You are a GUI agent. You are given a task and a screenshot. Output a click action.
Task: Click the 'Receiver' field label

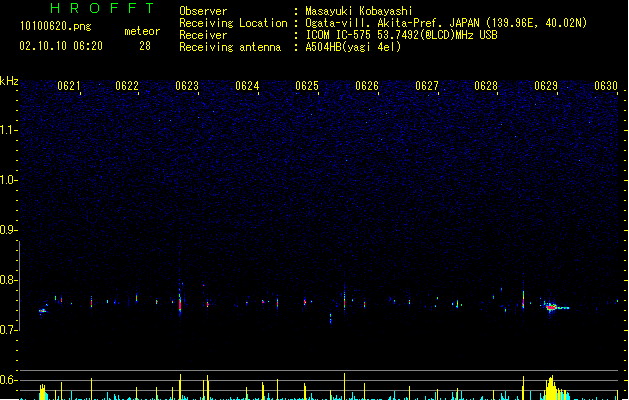point(203,35)
